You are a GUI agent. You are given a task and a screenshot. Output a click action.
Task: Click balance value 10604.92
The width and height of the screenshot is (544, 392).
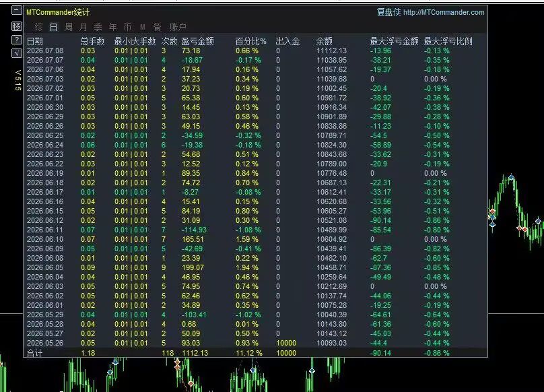coord(332,239)
